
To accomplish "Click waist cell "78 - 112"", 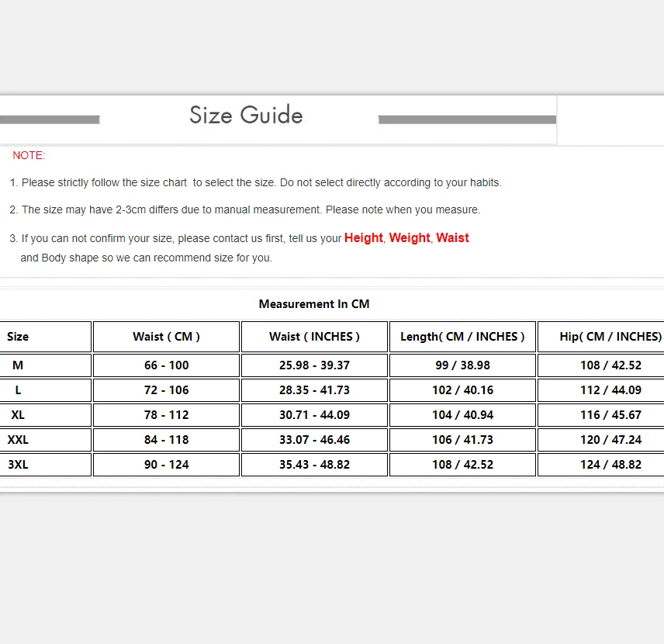I will pyautogui.click(x=167, y=415).
